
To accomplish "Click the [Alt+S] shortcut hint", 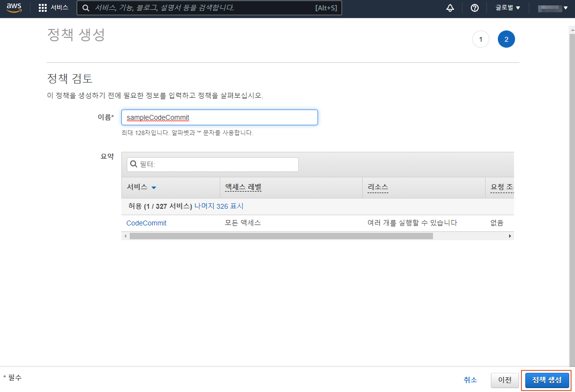I will tap(326, 8).
